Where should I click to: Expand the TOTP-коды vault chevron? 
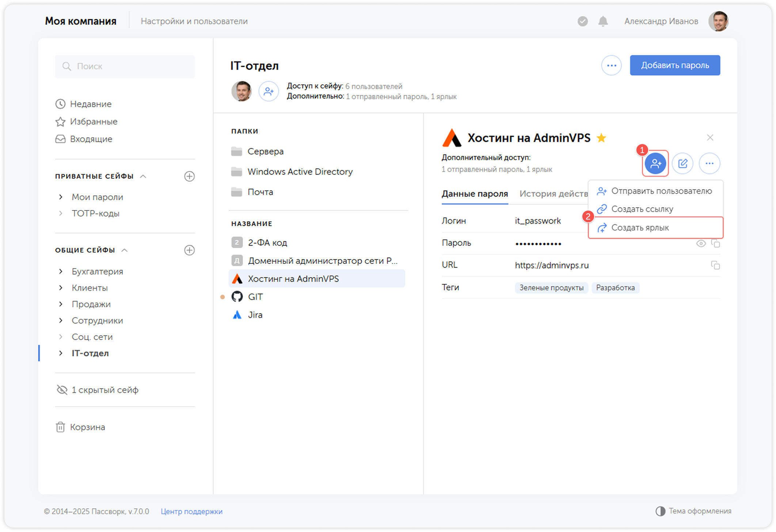[61, 213]
